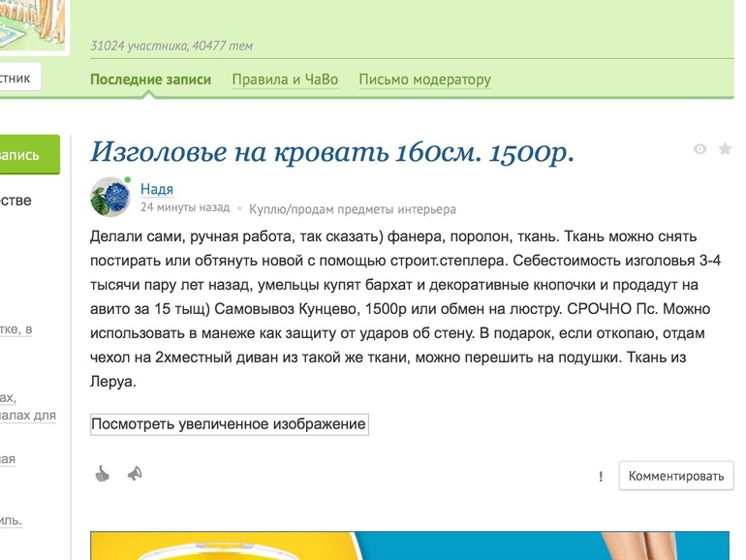
Task: Open the Последние записи tab
Action: 150,79
